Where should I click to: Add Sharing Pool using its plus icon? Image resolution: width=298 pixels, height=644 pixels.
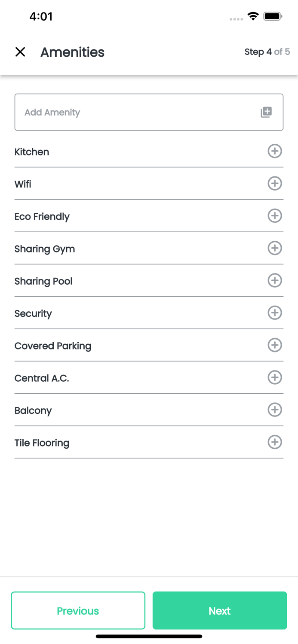[275, 280]
